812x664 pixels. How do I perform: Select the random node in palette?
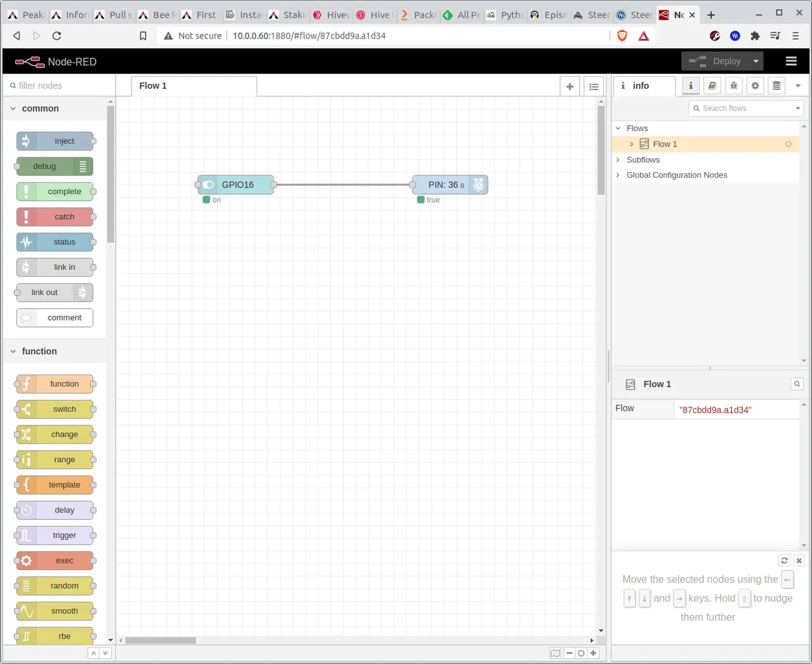click(x=55, y=586)
